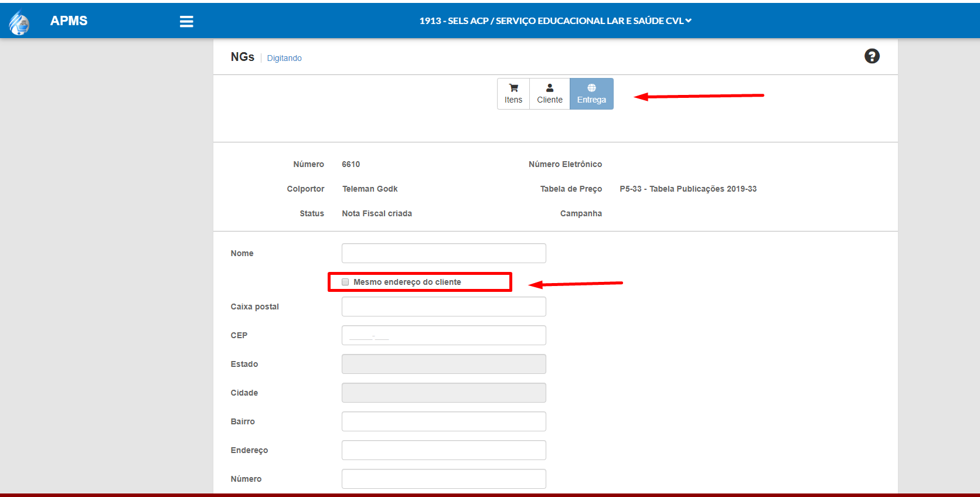
Task: Open the hamburger menu
Action: coord(186,22)
